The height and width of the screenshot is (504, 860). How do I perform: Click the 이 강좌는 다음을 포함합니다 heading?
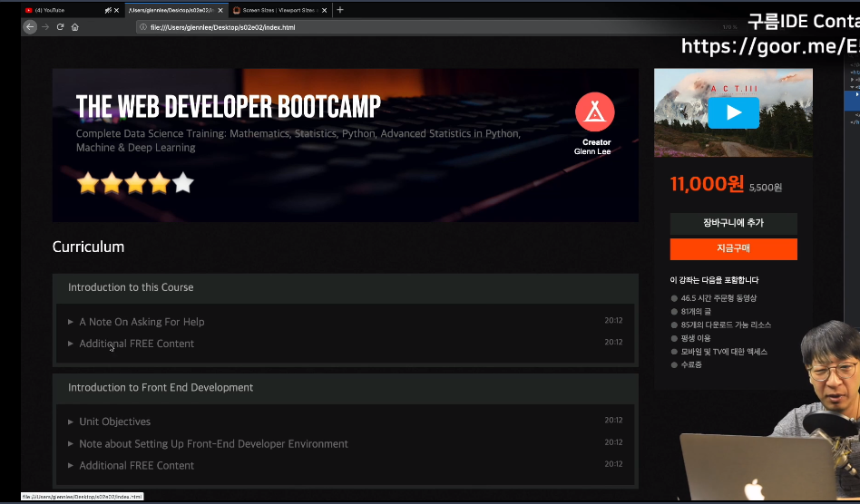click(x=714, y=280)
